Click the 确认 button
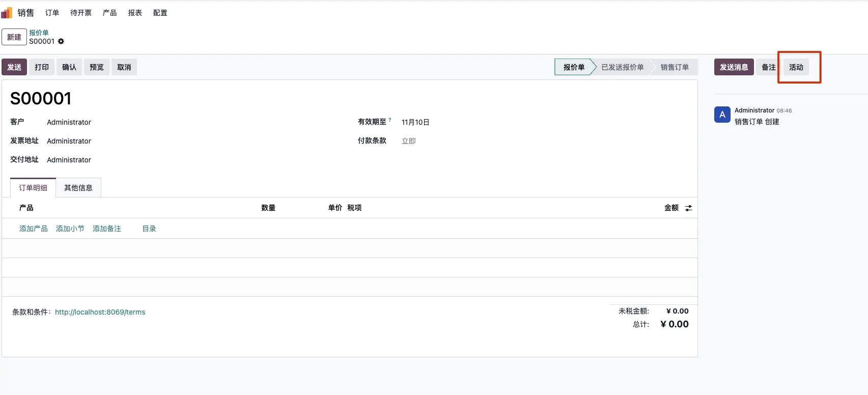Viewport: 868px width, 395px height. tap(69, 67)
